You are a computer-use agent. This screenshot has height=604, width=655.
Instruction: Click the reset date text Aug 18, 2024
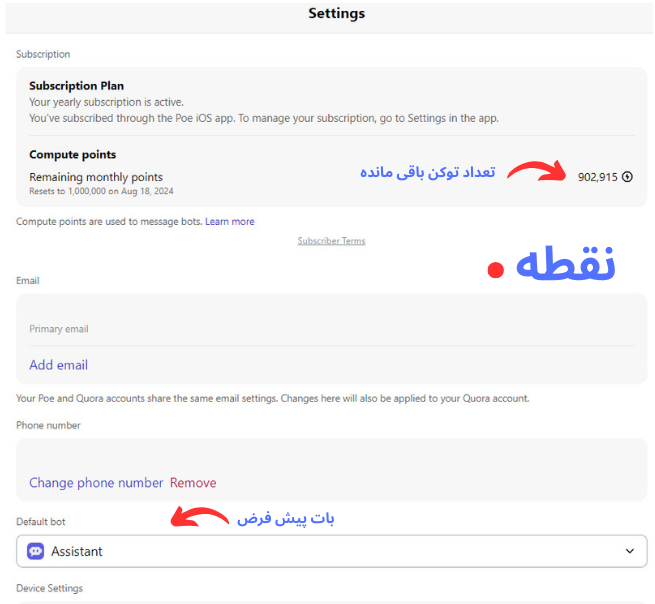tap(147, 191)
